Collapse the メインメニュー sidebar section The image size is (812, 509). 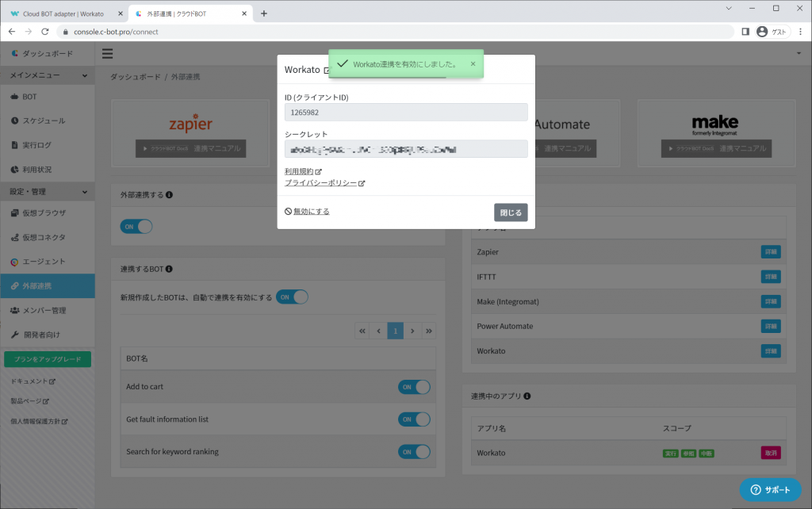click(48, 75)
